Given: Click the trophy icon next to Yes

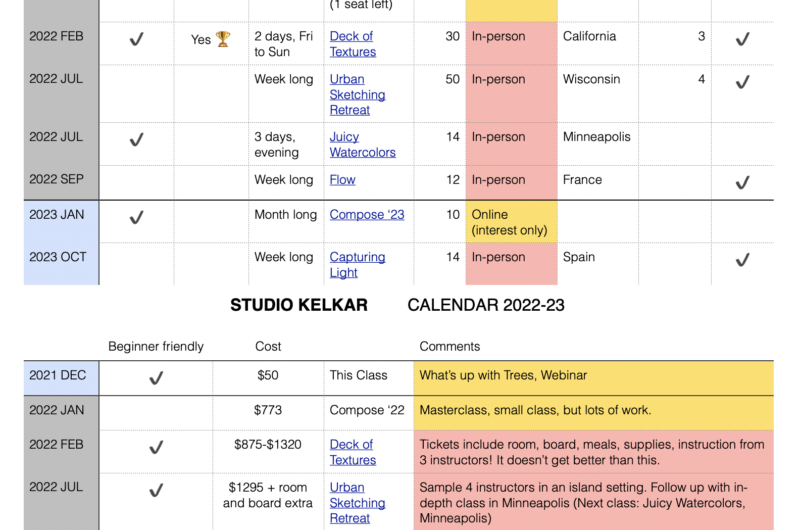Looking at the screenshot, I should coord(223,39).
